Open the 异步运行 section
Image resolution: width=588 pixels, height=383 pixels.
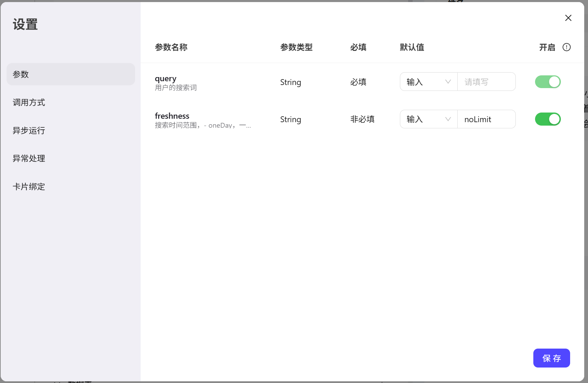[x=29, y=131]
